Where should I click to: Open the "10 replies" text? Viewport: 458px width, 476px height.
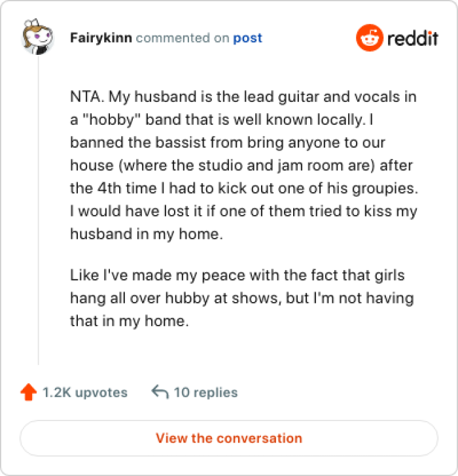pyautogui.click(x=205, y=392)
